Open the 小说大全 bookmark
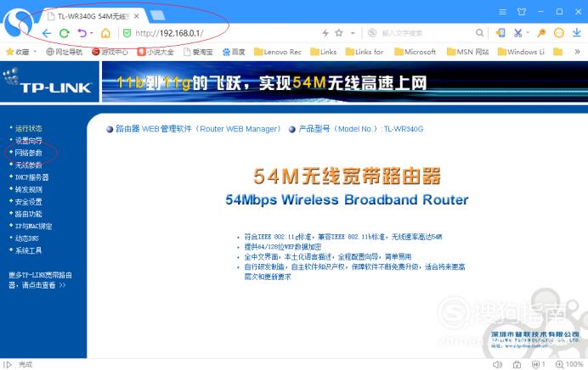 [155, 52]
